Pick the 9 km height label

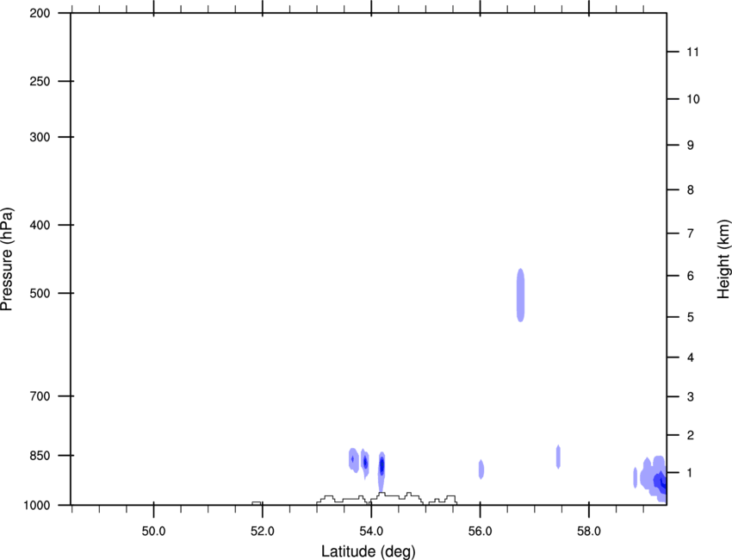tap(691, 146)
